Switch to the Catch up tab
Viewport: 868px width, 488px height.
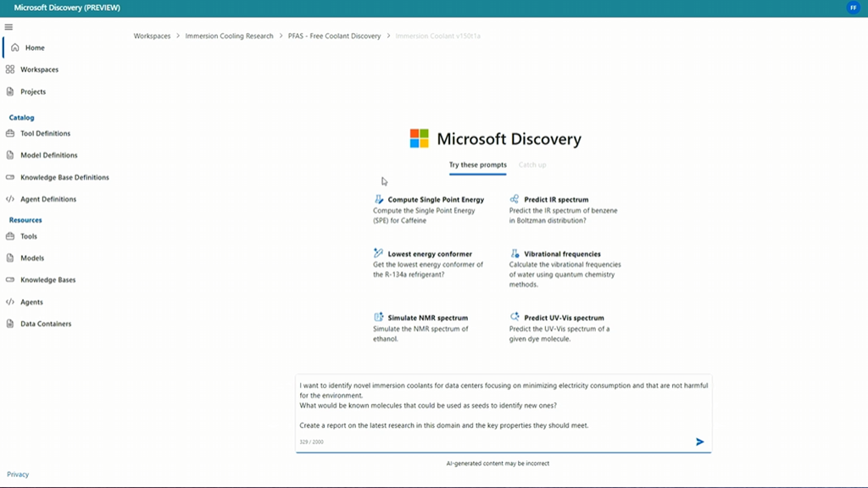click(x=532, y=164)
